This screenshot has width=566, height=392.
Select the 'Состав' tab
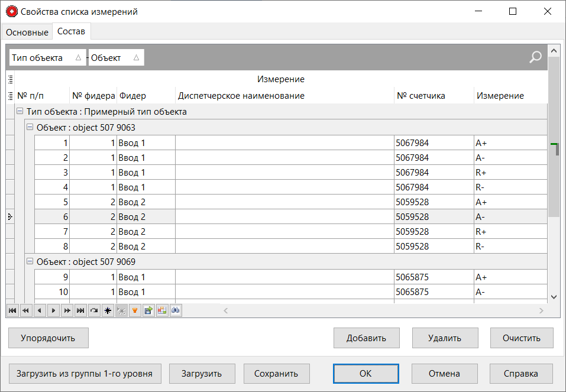point(71,31)
